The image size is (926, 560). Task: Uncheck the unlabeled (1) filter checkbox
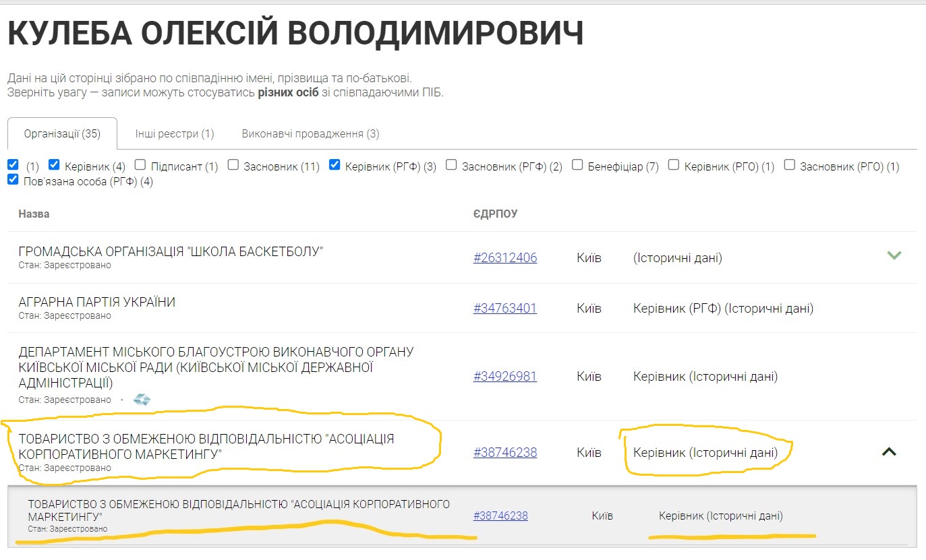13,165
